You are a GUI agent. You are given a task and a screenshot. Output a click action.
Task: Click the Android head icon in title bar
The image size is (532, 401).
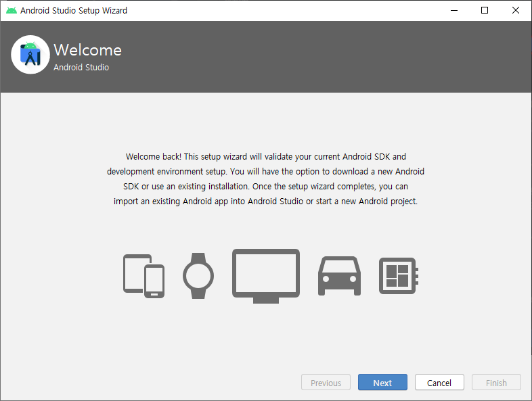12,11
